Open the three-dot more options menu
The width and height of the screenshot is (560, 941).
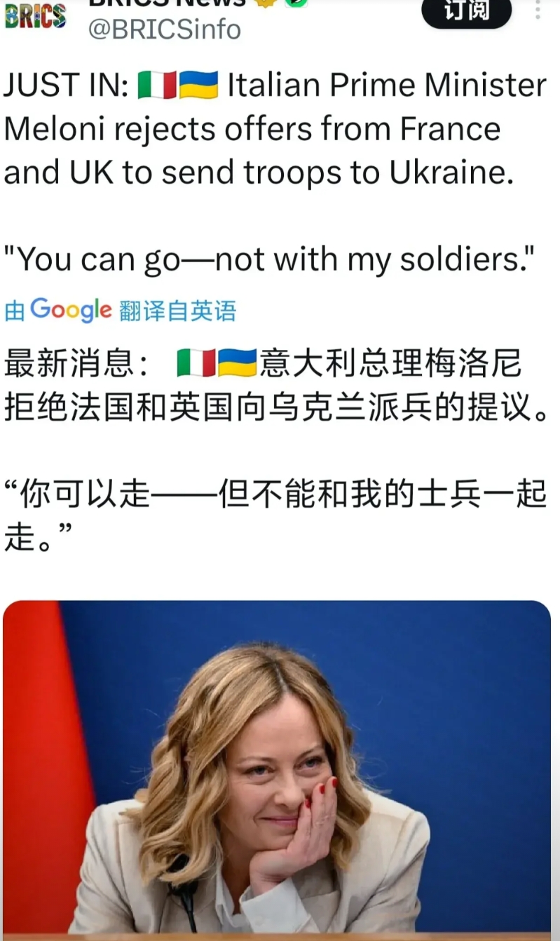point(538,9)
